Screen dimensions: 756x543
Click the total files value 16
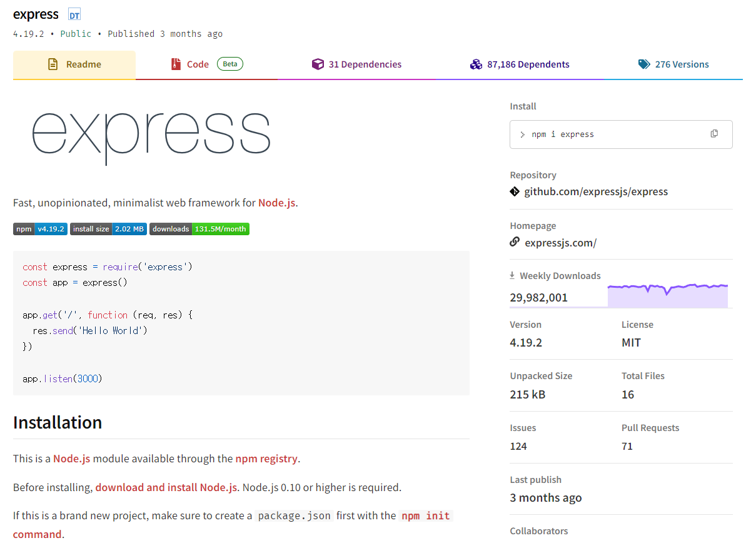[x=628, y=395]
